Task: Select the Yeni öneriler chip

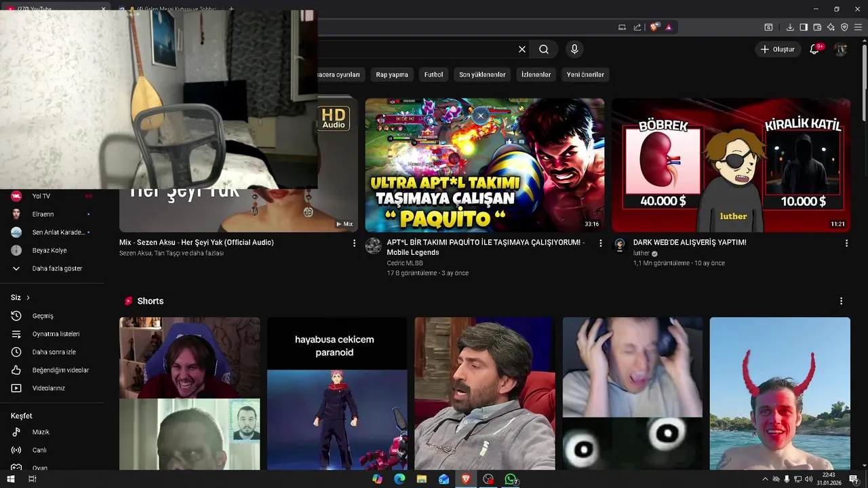Action: [x=585, y=75]
